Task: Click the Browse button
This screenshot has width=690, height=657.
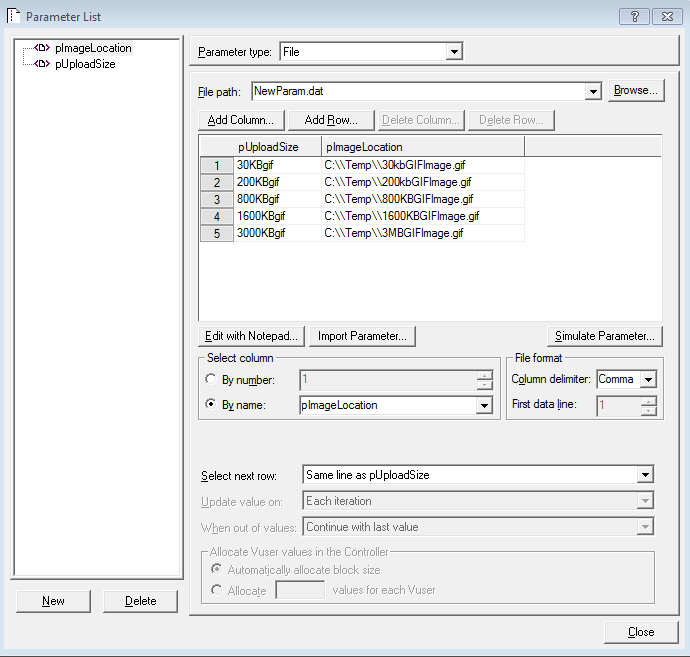Action: 635,90
